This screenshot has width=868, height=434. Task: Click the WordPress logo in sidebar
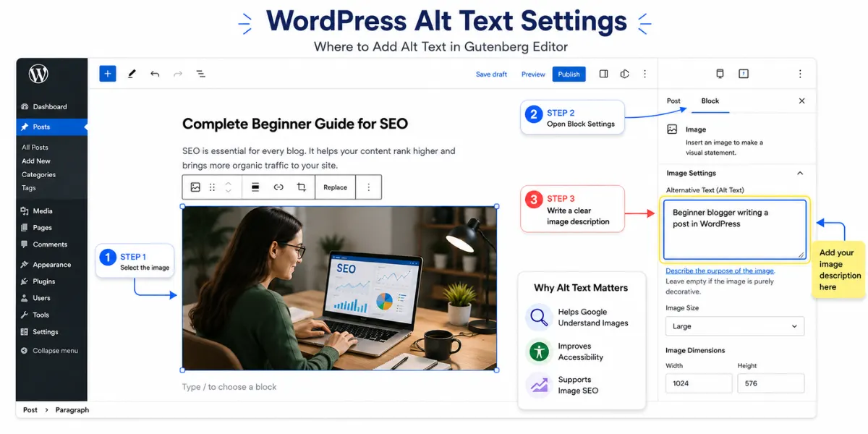(38, 74)
